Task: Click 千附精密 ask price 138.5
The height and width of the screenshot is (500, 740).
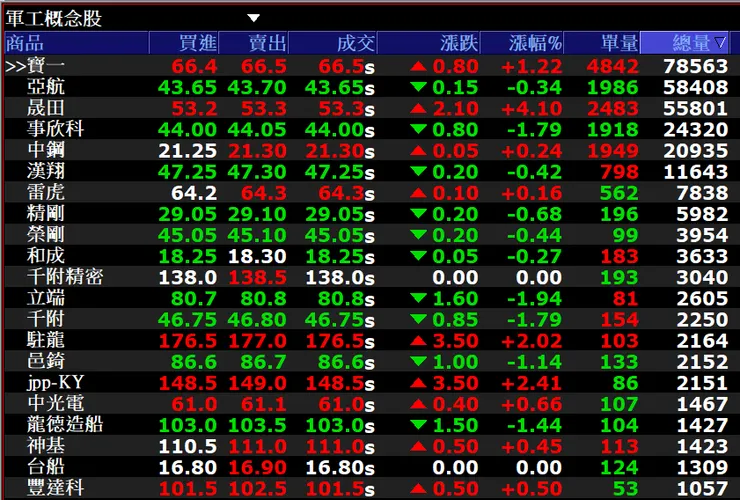Action: (257, 277)
